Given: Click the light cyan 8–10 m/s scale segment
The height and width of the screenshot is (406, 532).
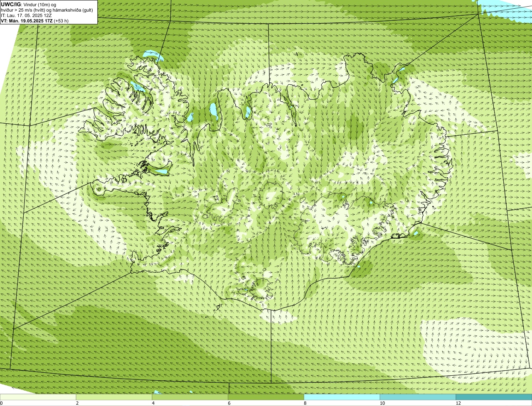Looking at the screenshot, I should coord(342,397).
